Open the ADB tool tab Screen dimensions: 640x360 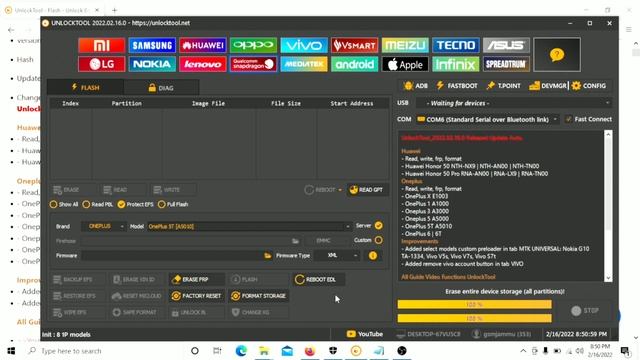pos(416,86)
